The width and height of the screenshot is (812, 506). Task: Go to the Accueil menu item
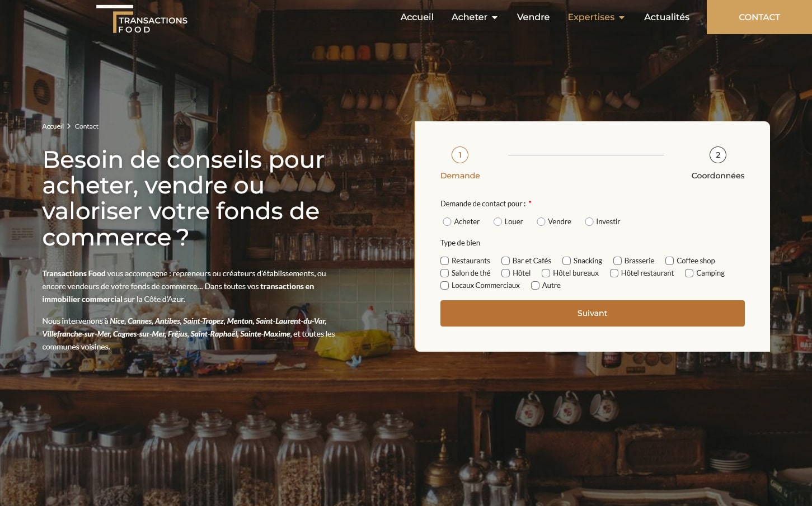(417, 17)
